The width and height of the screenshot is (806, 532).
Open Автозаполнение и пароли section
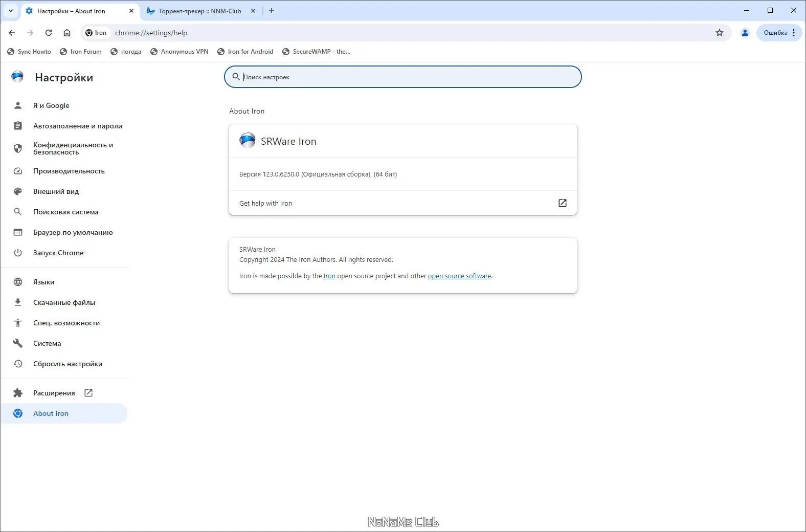click(x=64, y=126)
